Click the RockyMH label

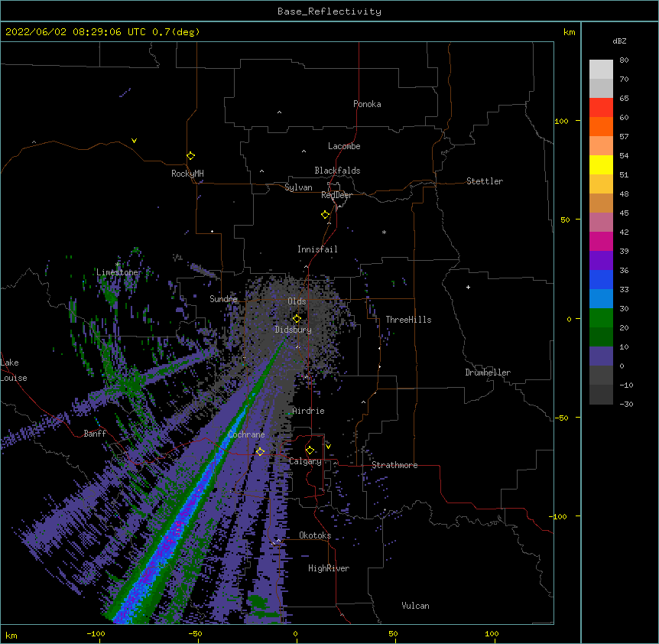coord(187,174)
